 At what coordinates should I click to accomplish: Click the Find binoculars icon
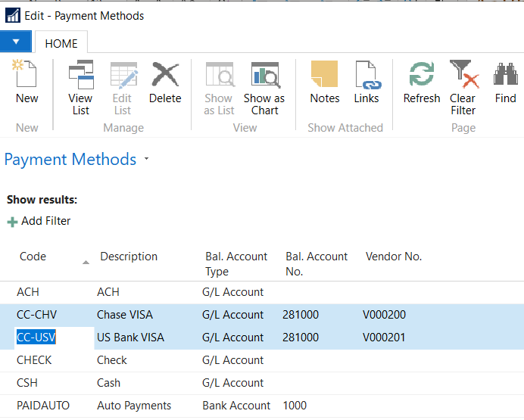pyautogui.click(x=505, y=76)
